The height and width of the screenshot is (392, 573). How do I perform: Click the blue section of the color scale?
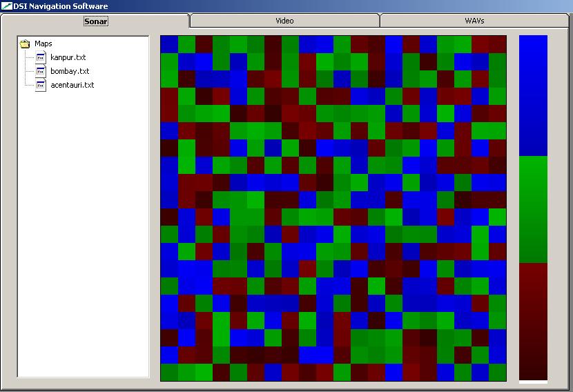533,96
